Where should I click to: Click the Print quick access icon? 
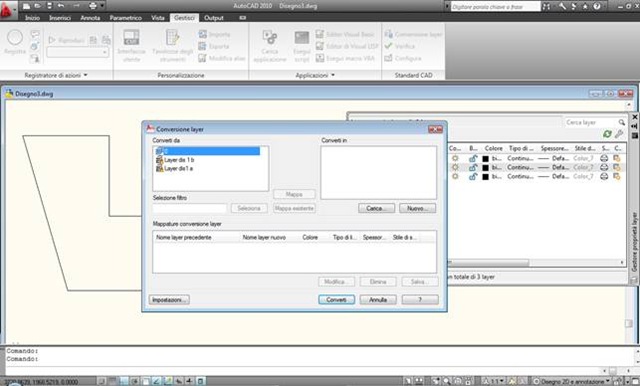93,6
